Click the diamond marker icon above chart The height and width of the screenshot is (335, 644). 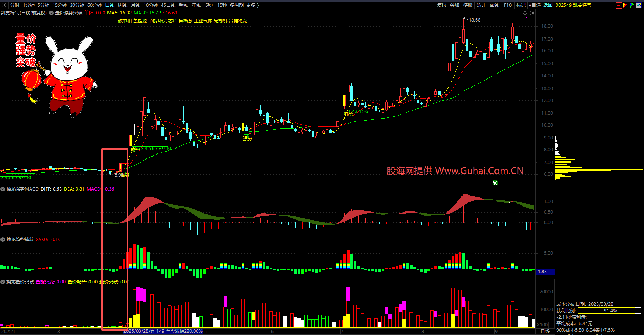coord(525,13)
